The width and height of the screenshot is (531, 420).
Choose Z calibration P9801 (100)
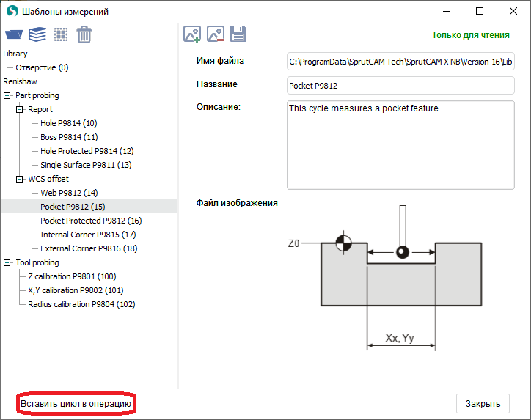click(72, 276)
